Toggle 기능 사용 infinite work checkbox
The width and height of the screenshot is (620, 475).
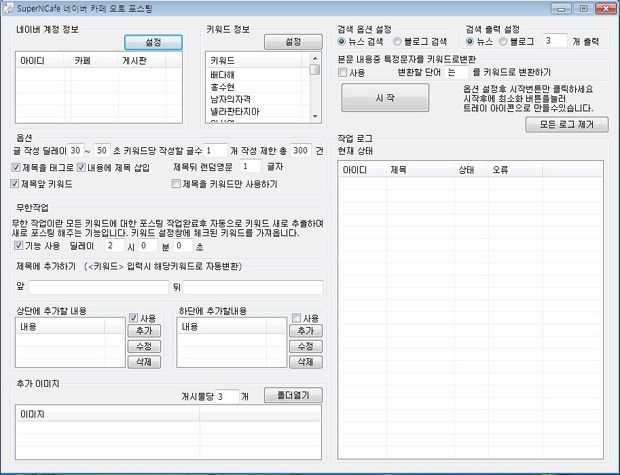pyautogui.click(x=18, y=246)
